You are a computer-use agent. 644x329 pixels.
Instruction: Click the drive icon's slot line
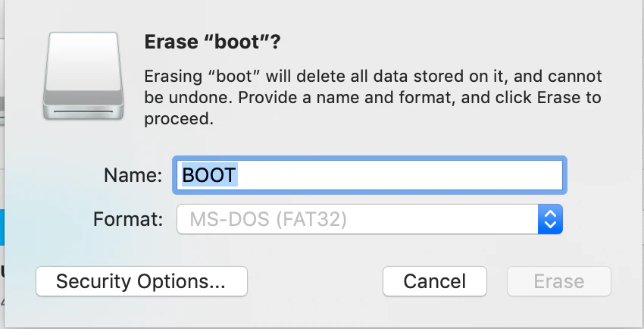tap(83, 111)
